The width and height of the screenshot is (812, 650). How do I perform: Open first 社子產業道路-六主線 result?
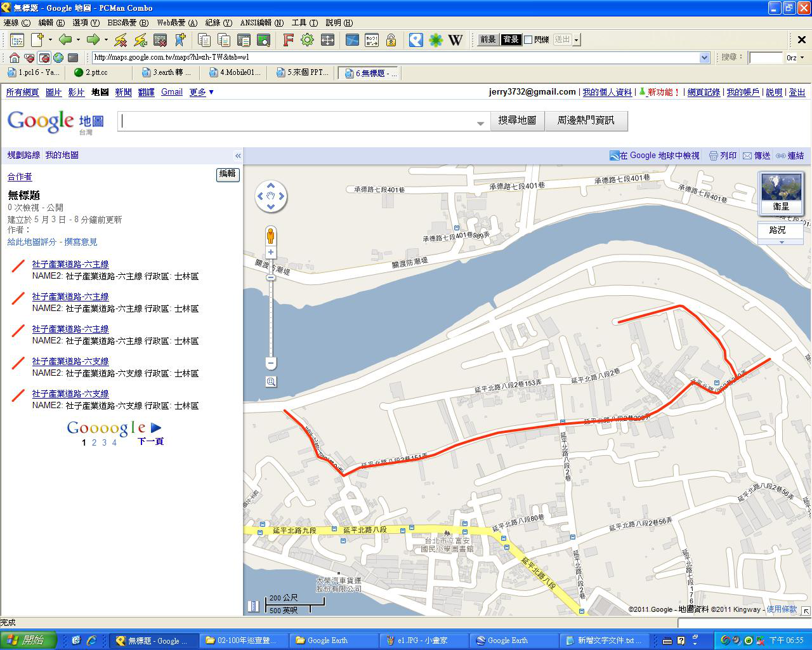click(70, 264)
